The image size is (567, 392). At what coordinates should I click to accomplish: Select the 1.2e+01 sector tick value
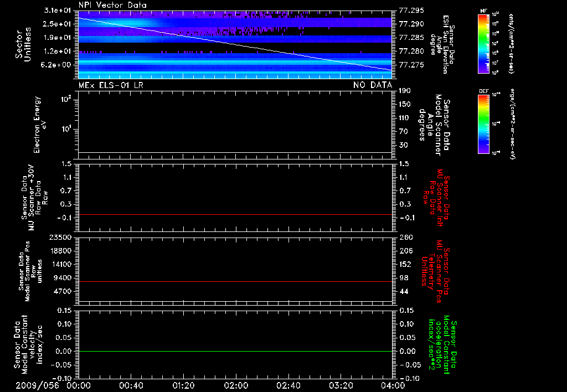(x=57, y=51)
